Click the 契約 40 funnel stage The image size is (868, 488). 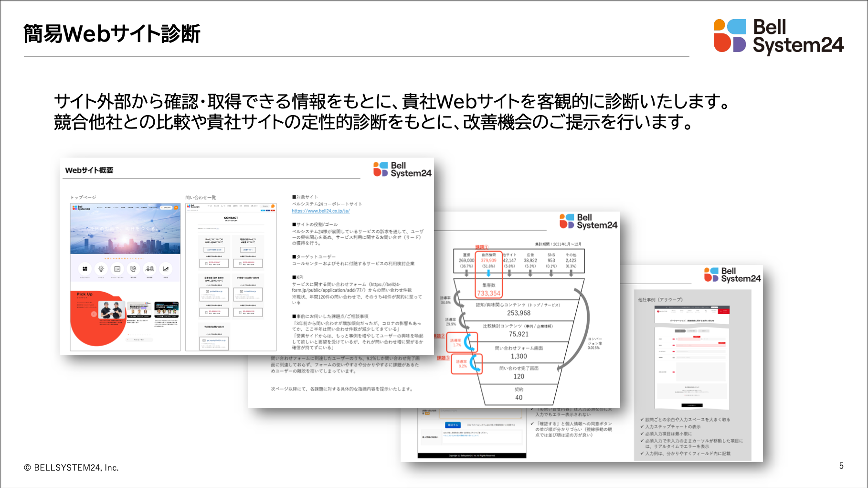[x=519, y=393]
